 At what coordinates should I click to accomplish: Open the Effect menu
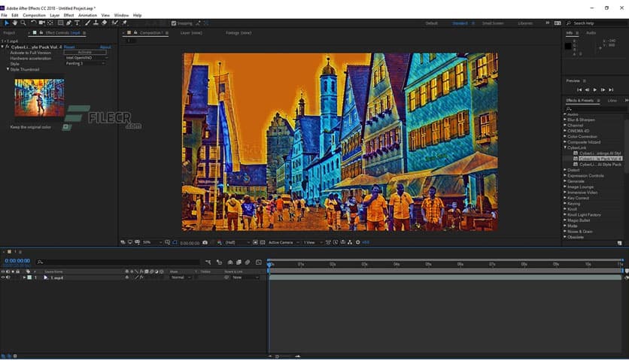coord(68,15)
